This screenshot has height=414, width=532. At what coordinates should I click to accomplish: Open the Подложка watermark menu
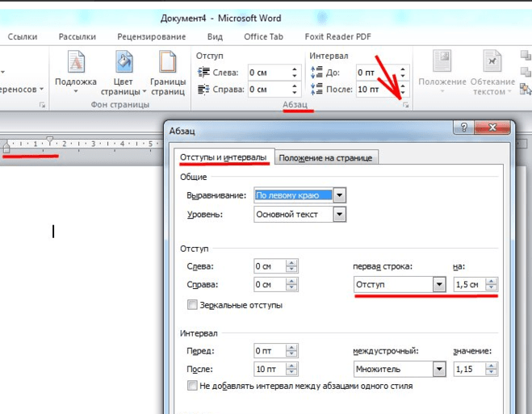[76, 72]
